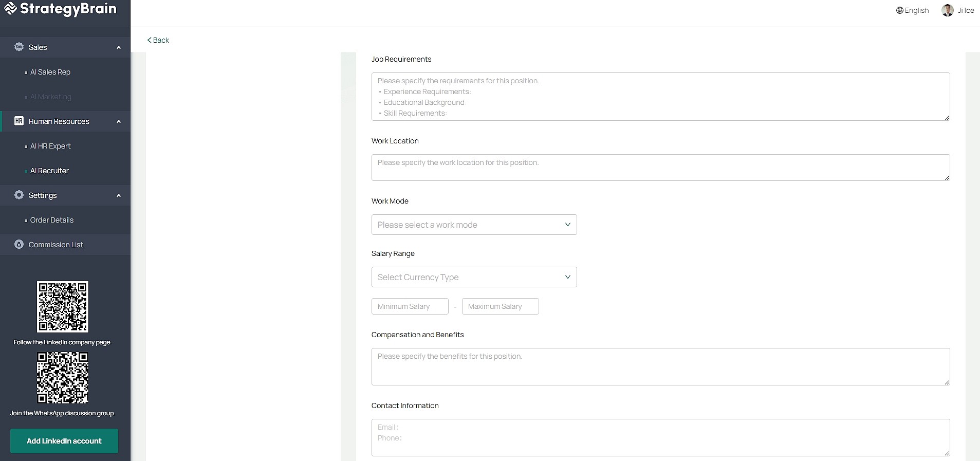
Task: Go Back to previous page
Action: coord(158,40)
